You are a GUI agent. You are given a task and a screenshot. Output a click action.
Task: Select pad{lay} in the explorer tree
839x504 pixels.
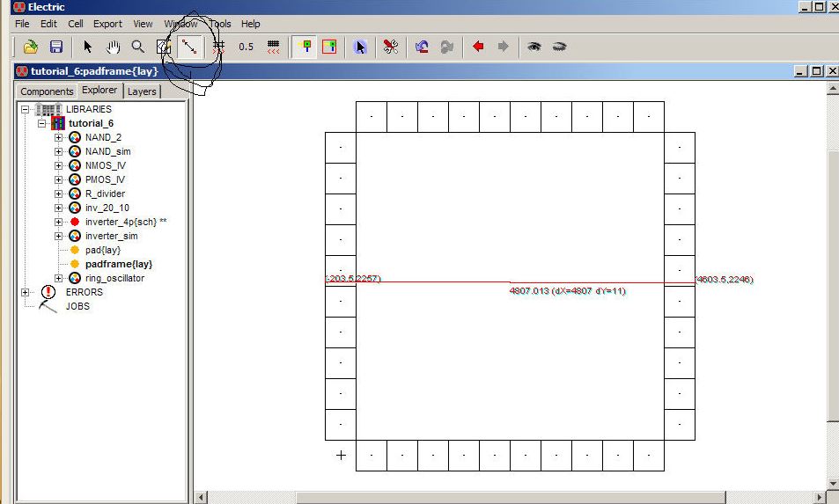coord(102,250)
